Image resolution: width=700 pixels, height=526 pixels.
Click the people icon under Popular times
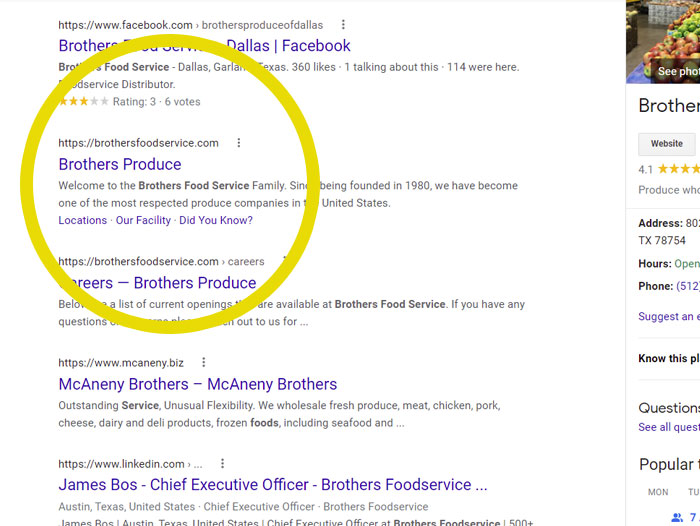point(677,517)
